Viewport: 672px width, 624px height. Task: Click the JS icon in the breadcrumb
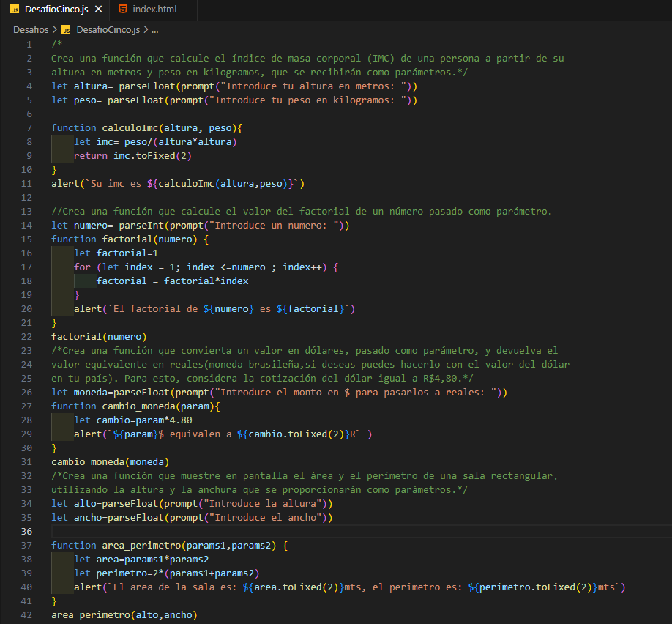pyautogui.click(x=66, y=29)
